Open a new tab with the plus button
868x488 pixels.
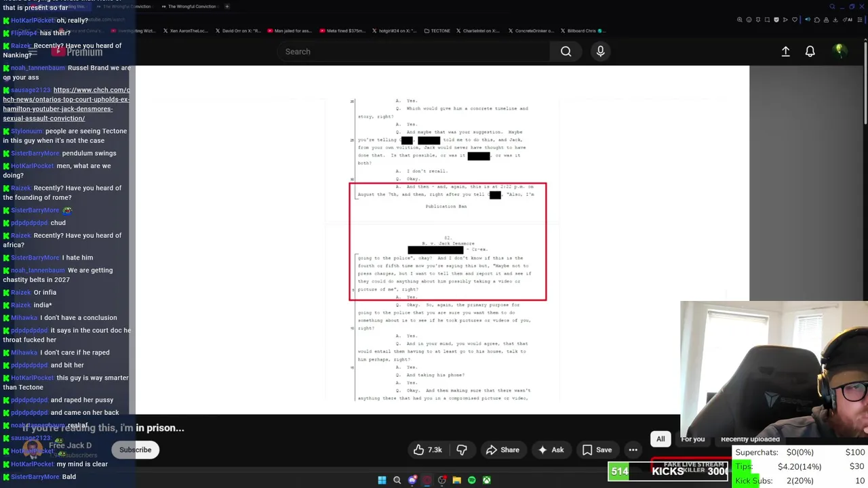click(x=226, y=7)
